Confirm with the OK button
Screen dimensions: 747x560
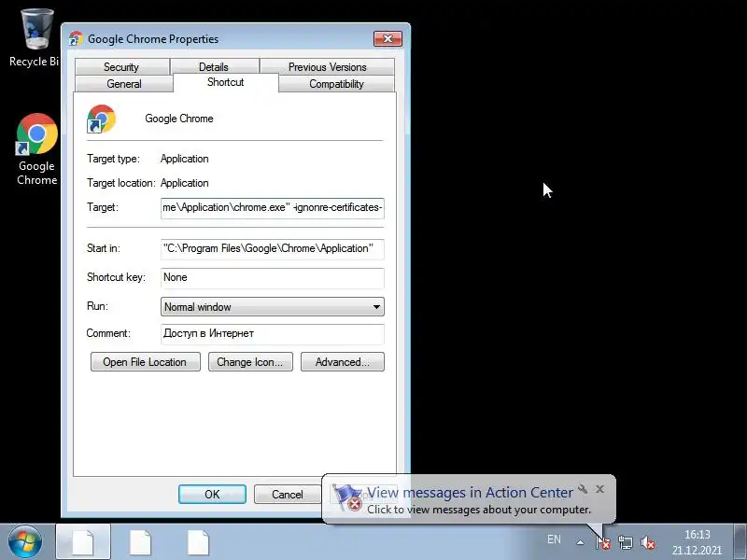click(x=213, y=495)
